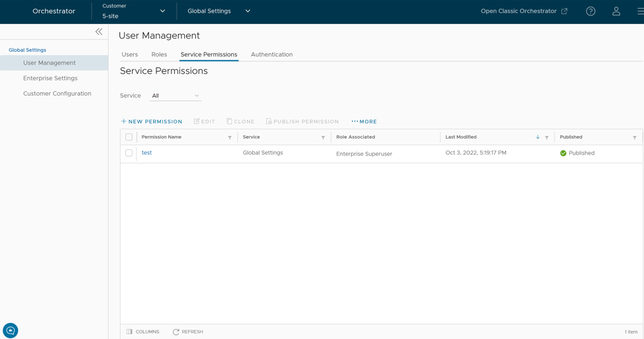Collapse the left sidebar with double-chevron icon
Viewport: 644px width, 339px height.
[x=99, y=31]
